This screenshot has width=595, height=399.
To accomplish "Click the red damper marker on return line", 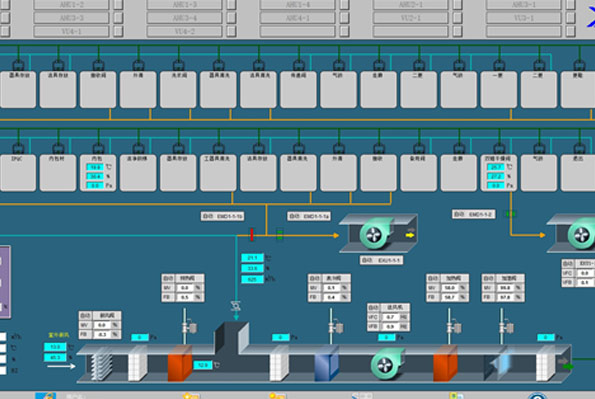I will [251, 234].
